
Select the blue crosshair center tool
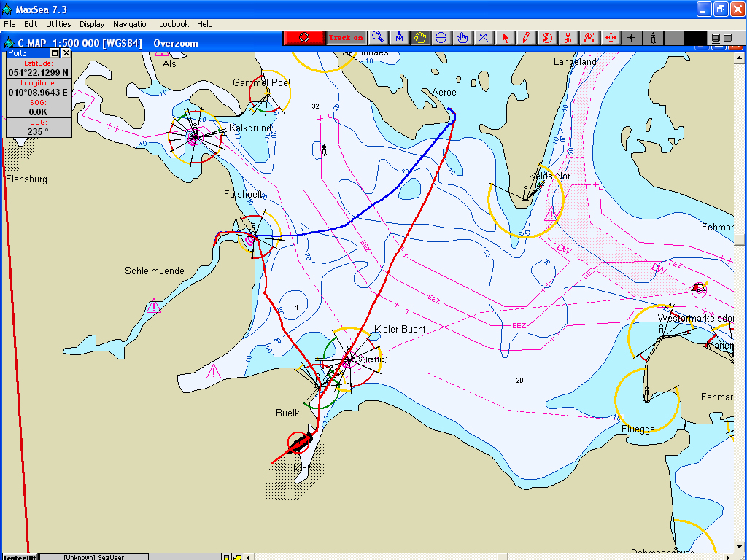(441, 38)
